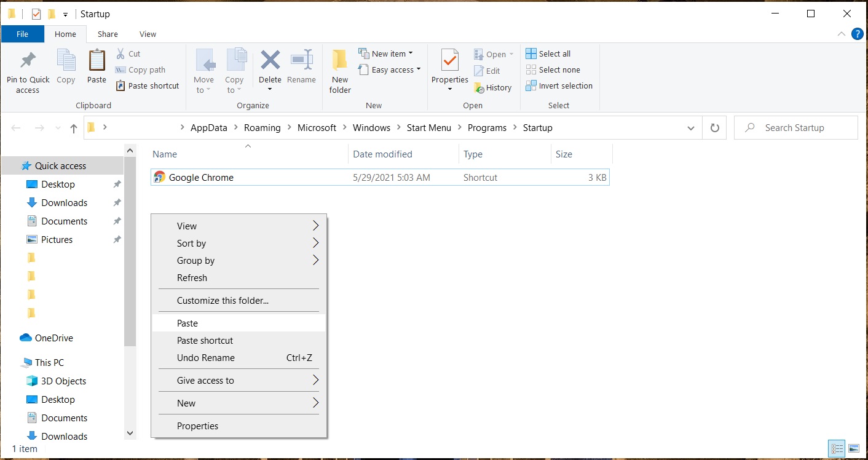Image resolution: width=868 pixels, height=460 pixels.
Task: Open Sort by submenu in context menu
Action: click(239, 243)
